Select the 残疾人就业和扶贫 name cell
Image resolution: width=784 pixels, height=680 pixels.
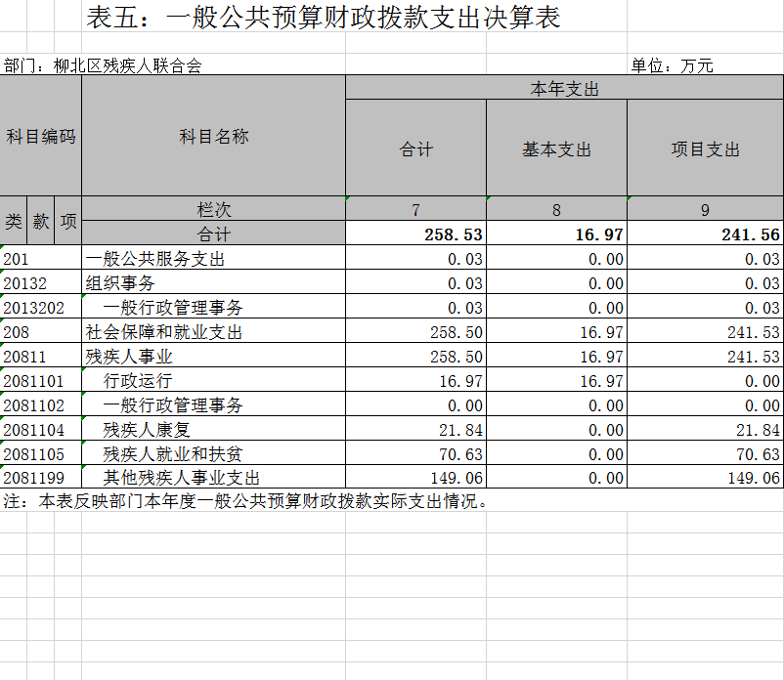point(213,454)
